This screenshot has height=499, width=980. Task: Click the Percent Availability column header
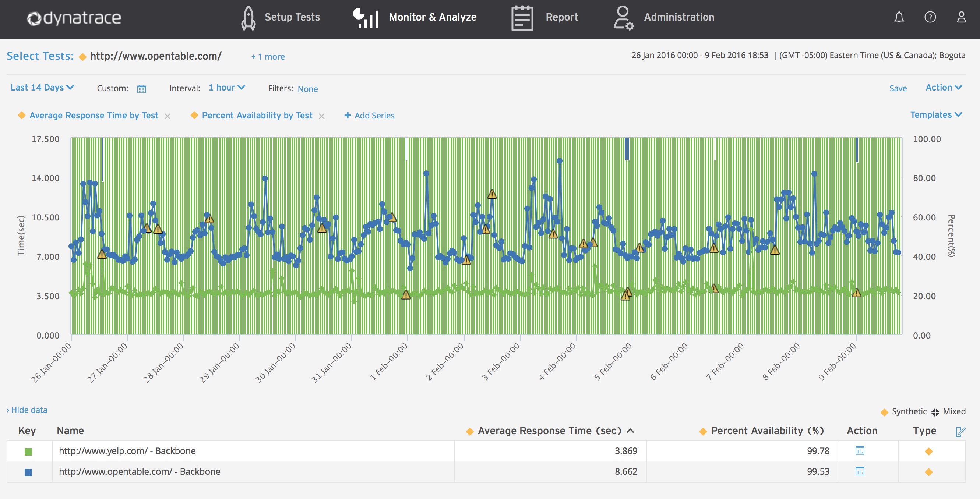tap(767, 431)
